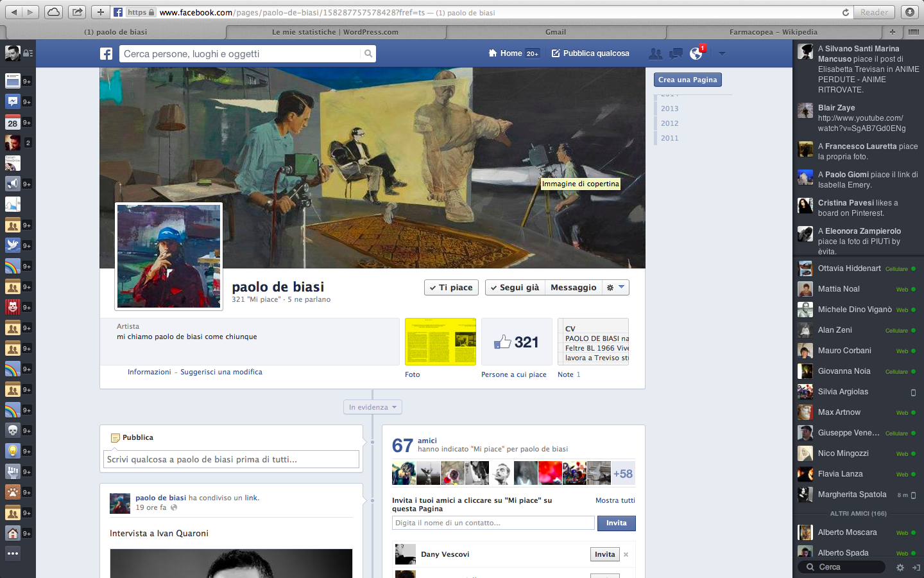Open the account menu arrow in top bar
924x578 pixels.
coord(722,54)
